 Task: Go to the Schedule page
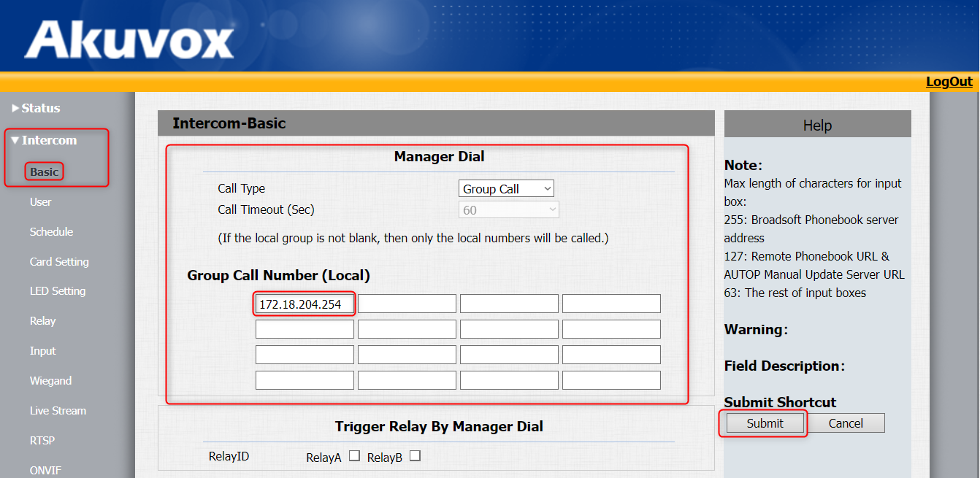(x=51, y=232)
